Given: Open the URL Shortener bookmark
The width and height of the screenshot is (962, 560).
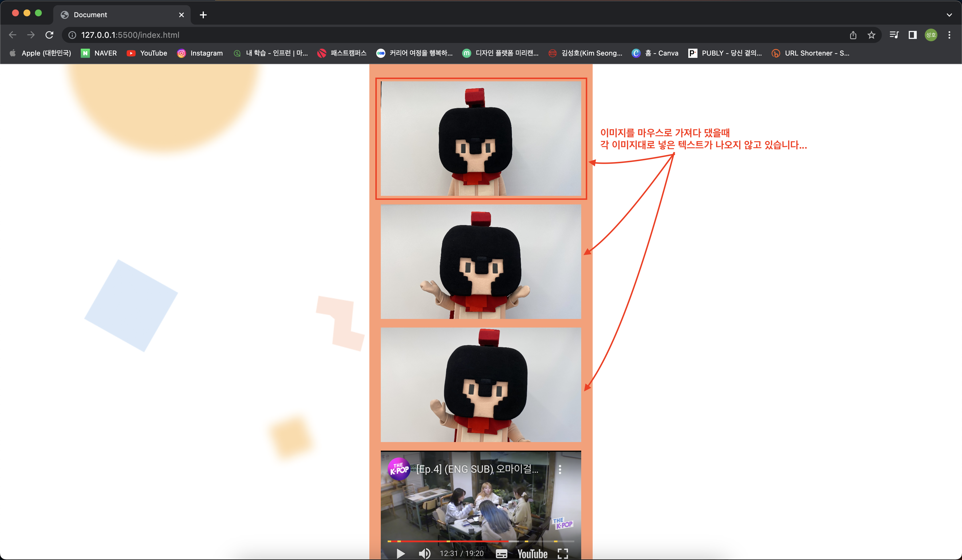Looking at the screenshot, I should tap(811, 53).
